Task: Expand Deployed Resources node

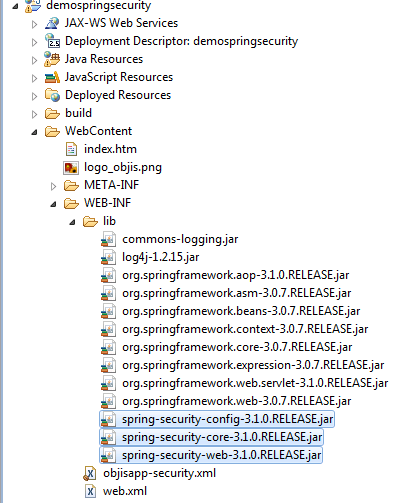Action: 34,96
